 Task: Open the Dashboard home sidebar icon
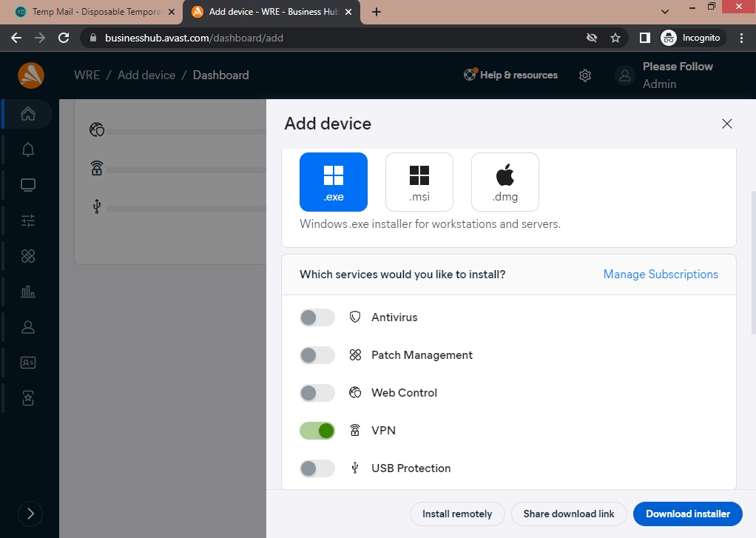pyautogui.click(x=28, y=114)
